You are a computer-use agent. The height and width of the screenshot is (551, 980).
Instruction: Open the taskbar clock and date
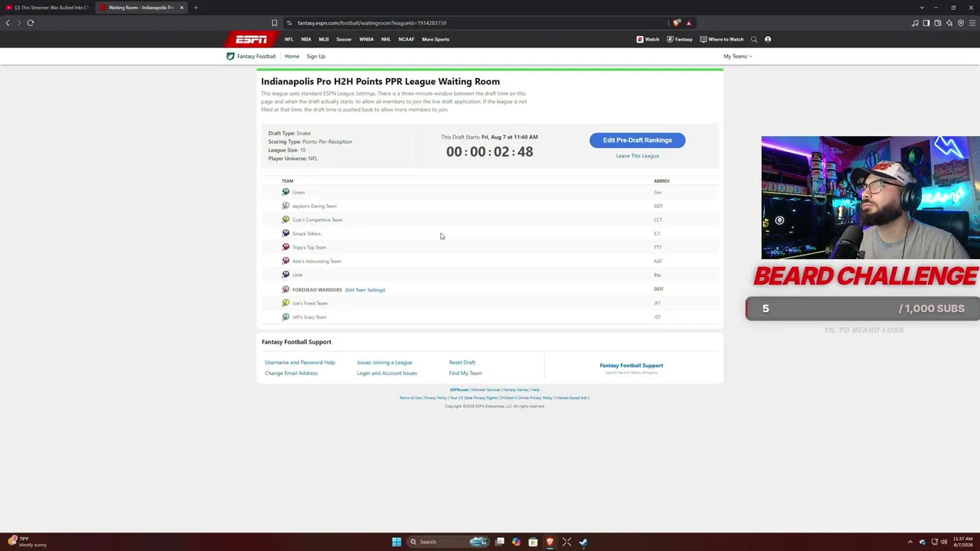pos(962,542)
